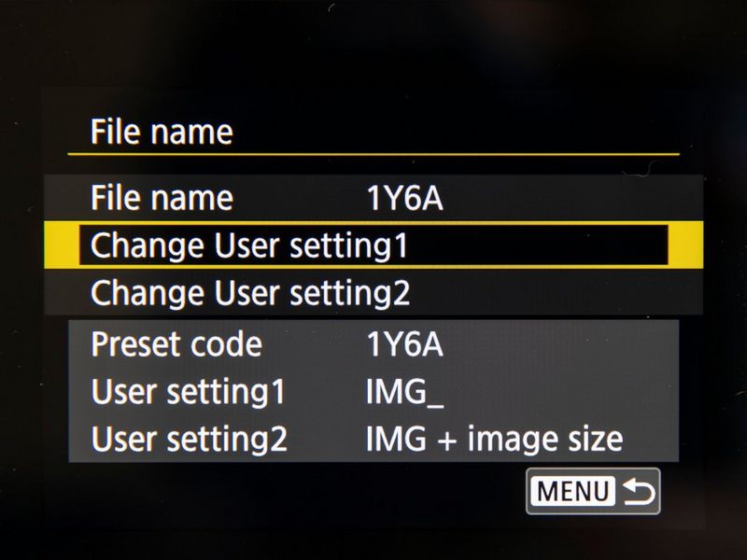The width and height of the screenshot is (747, 560).
Task: Click the Preset code label
Action: 176,344
